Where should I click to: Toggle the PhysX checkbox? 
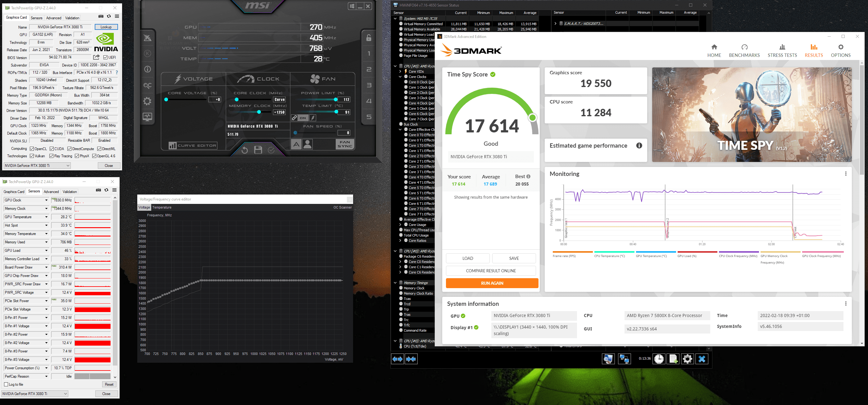pyautogui.click(x=77, y=156)
